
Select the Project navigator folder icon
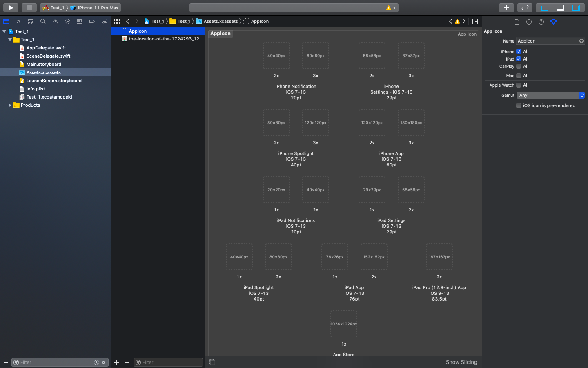pyautogui.click(x=6, y=21)
